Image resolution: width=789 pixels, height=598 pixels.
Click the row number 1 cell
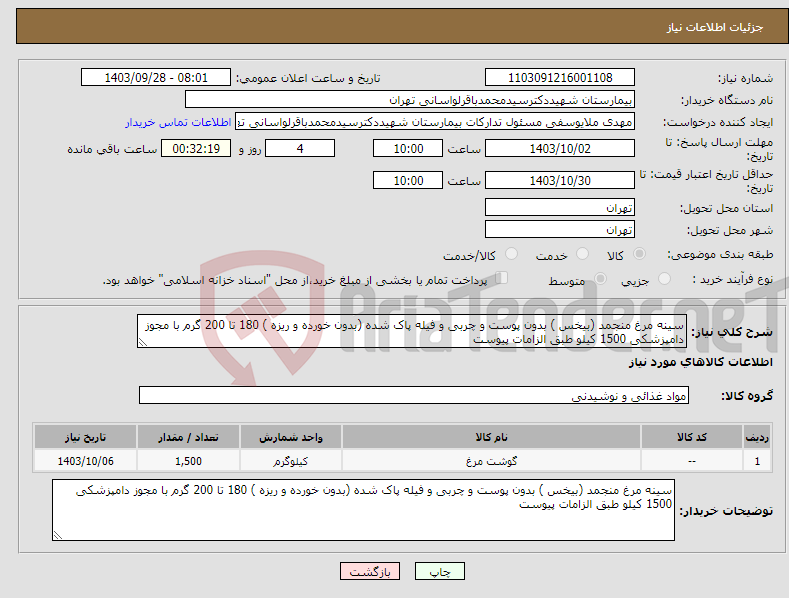click(757, 461)
